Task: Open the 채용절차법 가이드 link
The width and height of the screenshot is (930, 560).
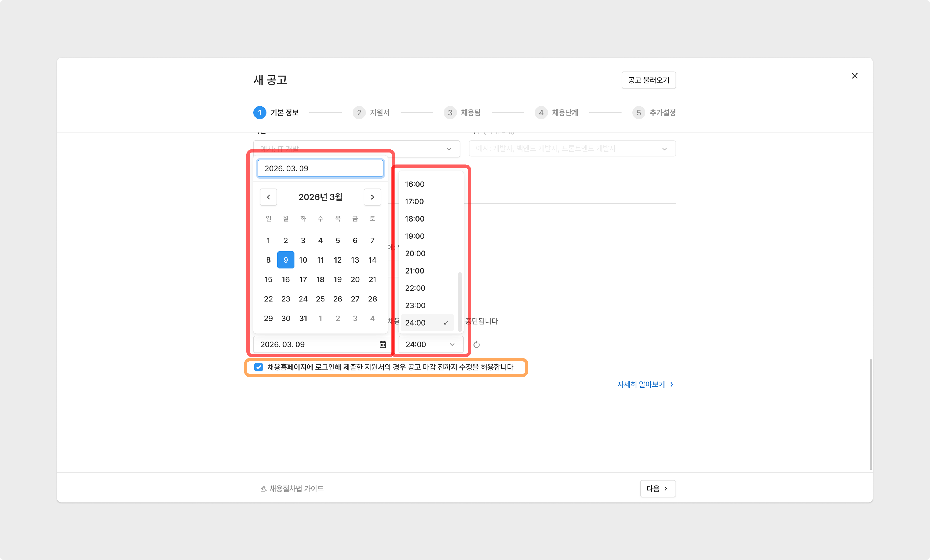Action: [292, 488]
